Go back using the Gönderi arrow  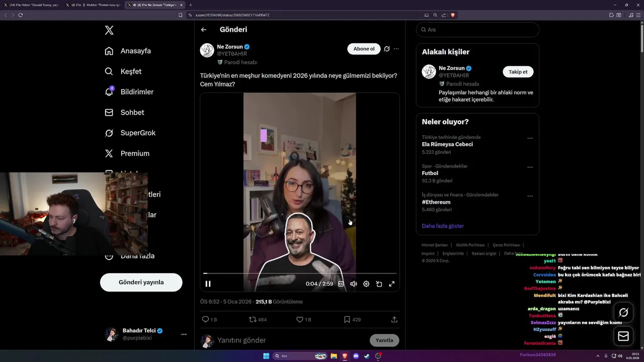click(204, 30)
